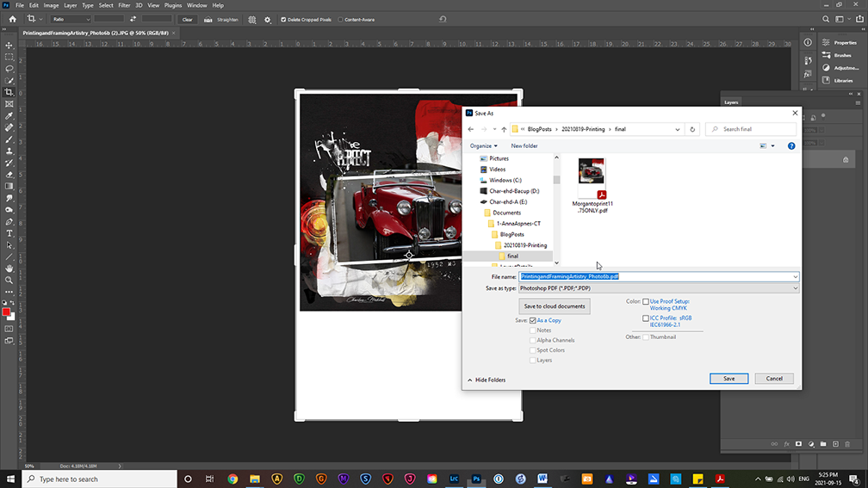Select the Horizontal Type tool

point(9,233)
